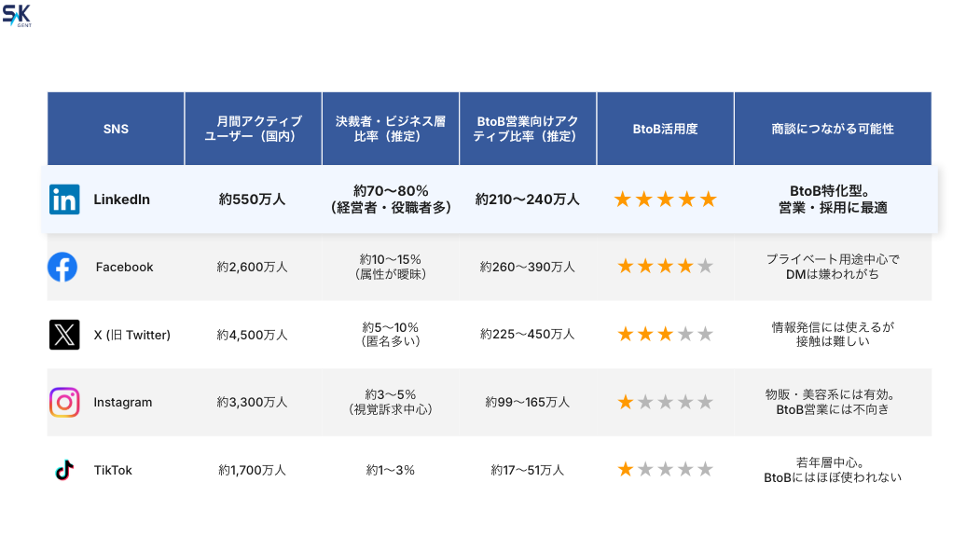This screenshot has width=980, height=551.
Task: Select the BtoB活用度 column header
Action: point(665,129)
